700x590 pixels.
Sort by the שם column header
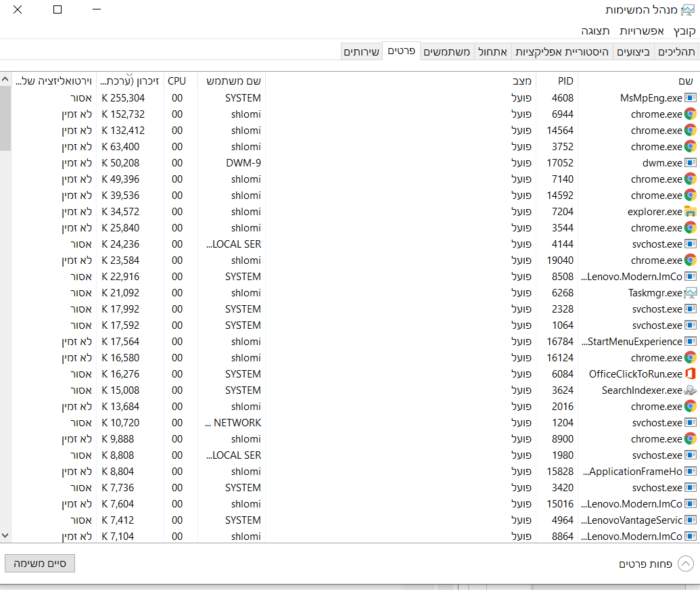638,81
